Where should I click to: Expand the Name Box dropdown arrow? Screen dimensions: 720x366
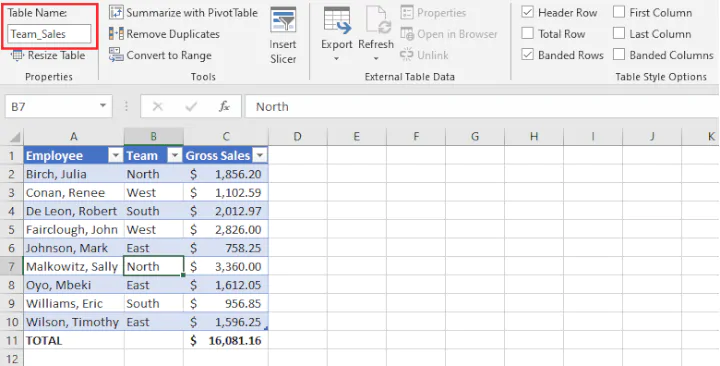103,107
